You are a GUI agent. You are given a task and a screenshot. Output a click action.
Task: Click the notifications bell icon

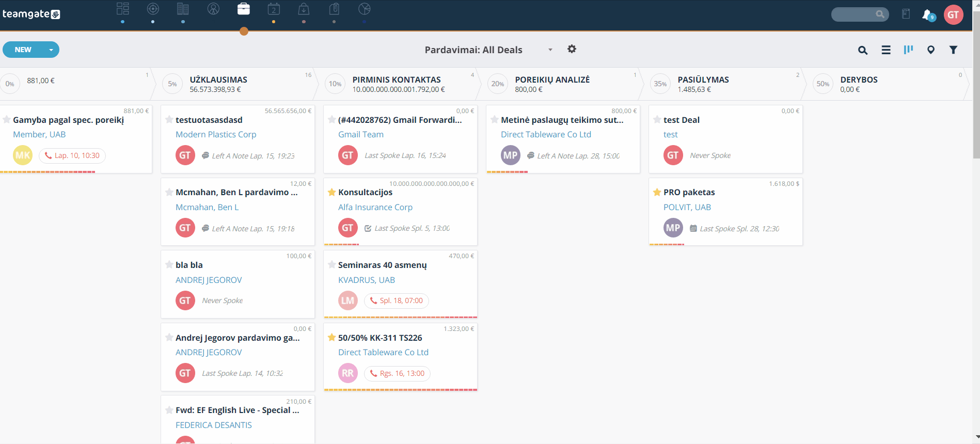(x=928, y=14)
